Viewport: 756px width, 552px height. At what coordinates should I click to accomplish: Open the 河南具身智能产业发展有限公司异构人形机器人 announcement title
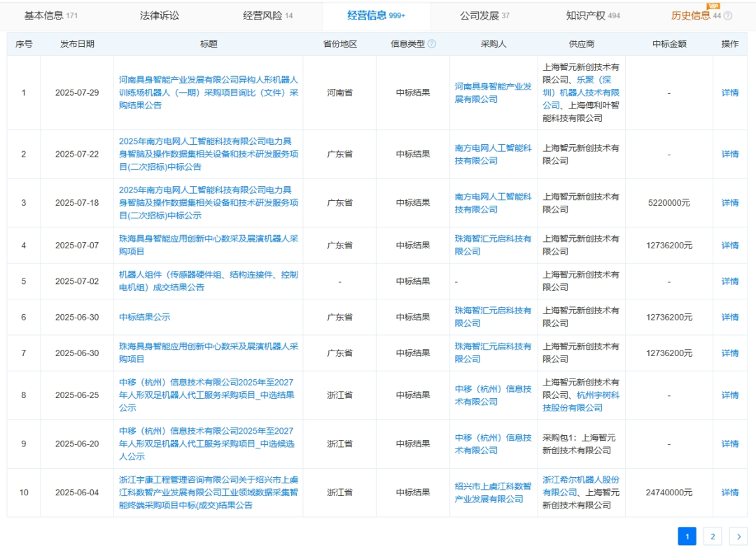[209, 92]
